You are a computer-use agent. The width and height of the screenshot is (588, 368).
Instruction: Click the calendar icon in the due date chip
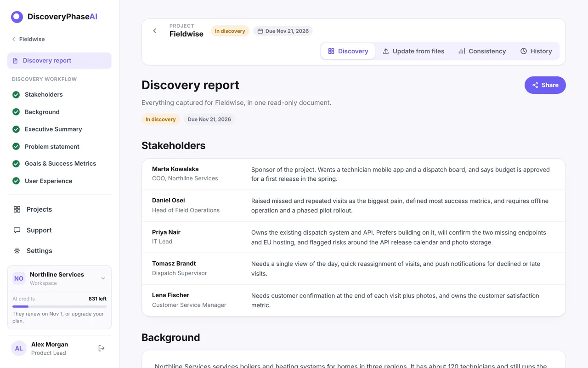(x=260, y=31)
